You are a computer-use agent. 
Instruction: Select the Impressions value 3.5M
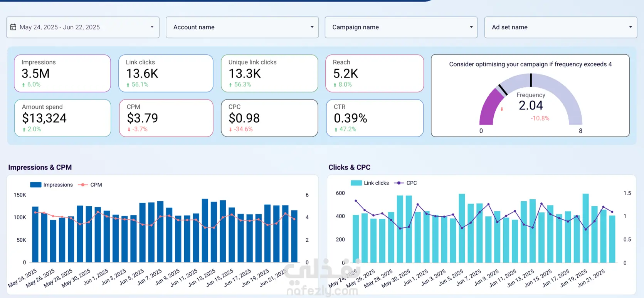point(35,73)
